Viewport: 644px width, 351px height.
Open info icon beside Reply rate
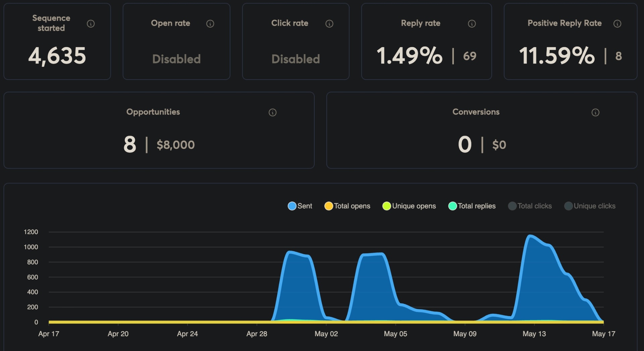[472, 24]
